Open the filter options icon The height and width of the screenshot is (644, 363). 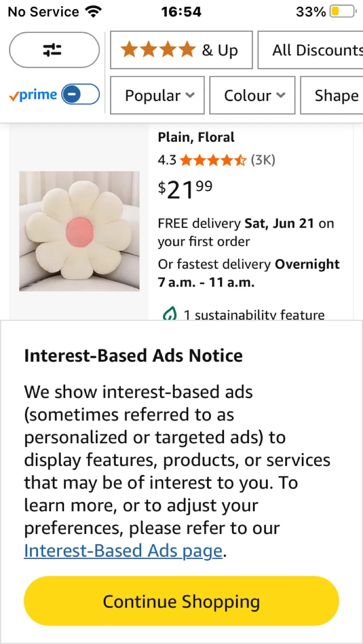click(54, 50)
